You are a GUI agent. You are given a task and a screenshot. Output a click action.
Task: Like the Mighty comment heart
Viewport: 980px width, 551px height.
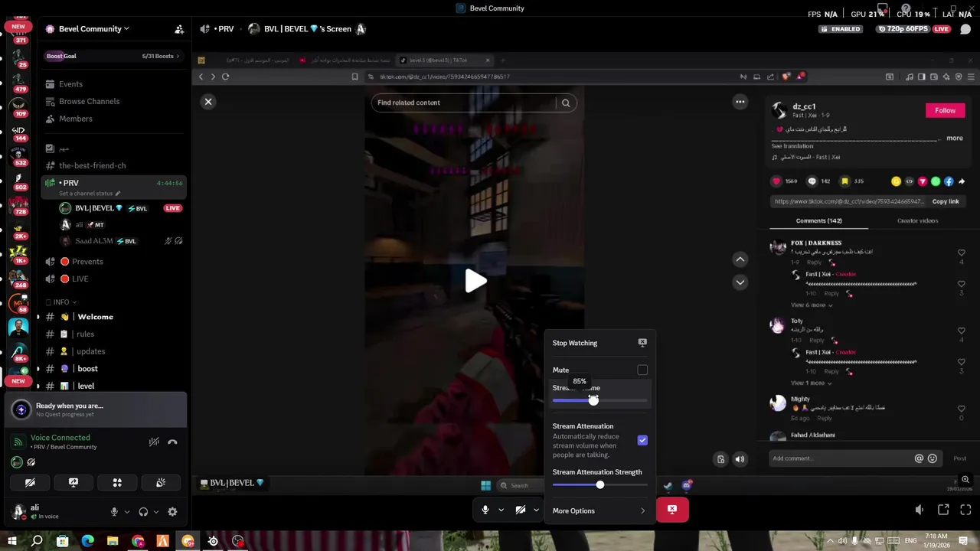962,409
